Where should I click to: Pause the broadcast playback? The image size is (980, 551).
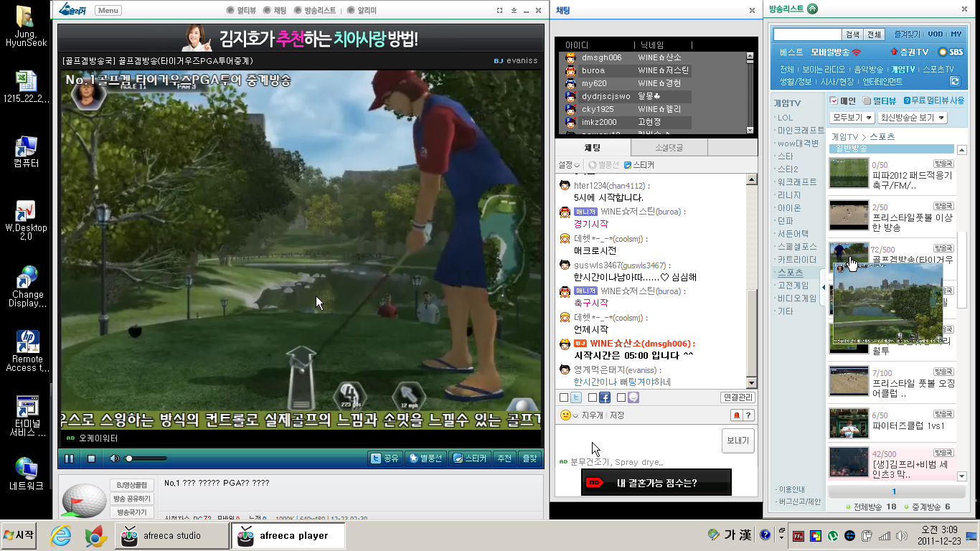[70, 458]
